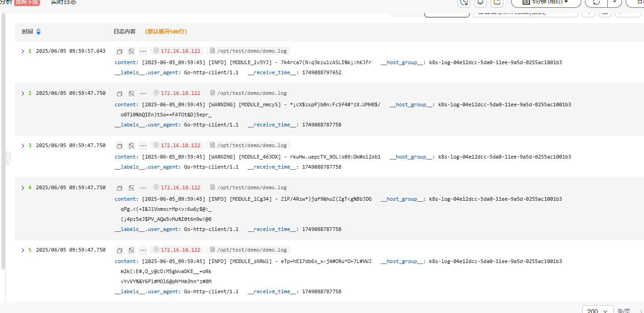Click the 即将下线 badge
Screen dimensions: 644x313
point(27,2)
